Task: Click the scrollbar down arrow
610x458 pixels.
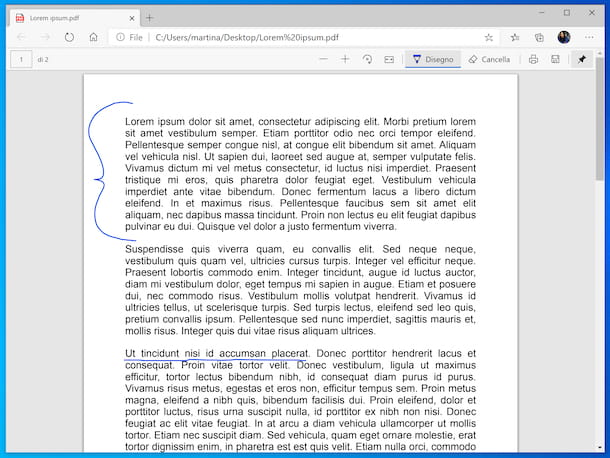Action: coord(600,447)
